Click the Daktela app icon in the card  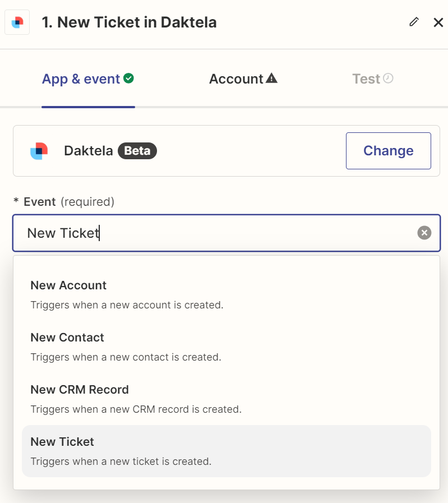(x=39, y=151)
